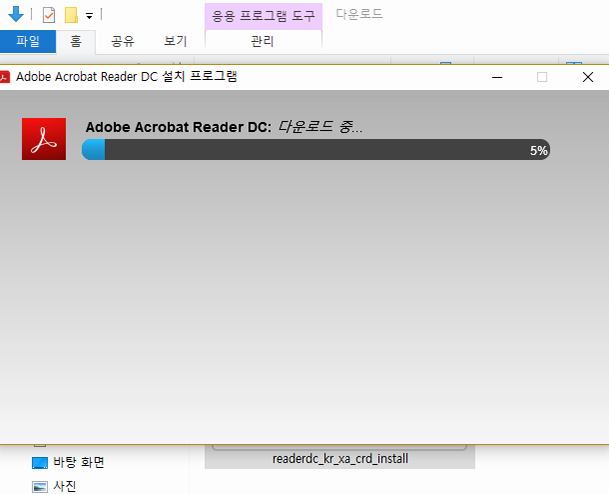The width and height of the screenshot is (609, 494).
Task: Click the 다운로드 중... status text
Action: (x=320, y=127)
